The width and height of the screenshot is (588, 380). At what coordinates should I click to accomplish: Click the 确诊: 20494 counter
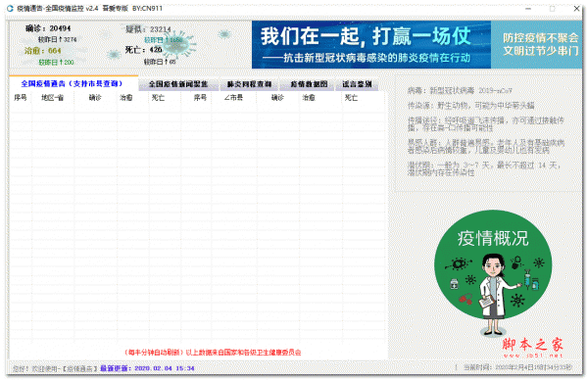tap(48, 28)
